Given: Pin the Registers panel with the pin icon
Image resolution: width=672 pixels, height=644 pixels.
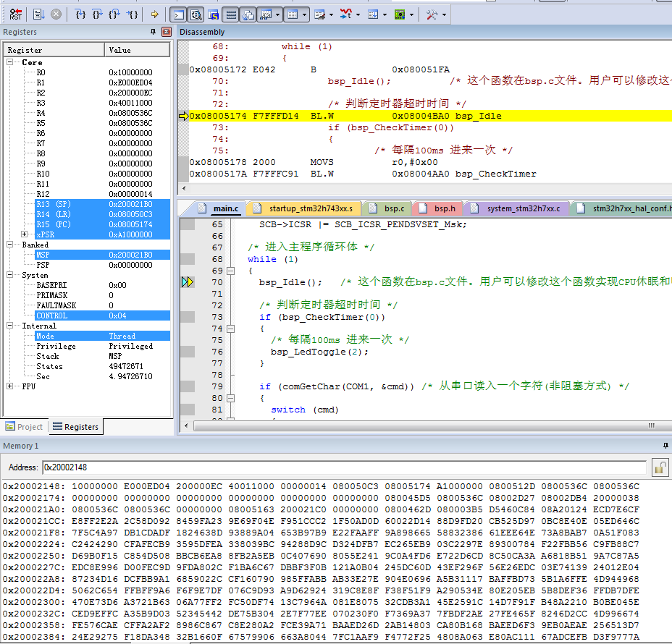Looking at the screenshot, I should (x=153, y=32).
